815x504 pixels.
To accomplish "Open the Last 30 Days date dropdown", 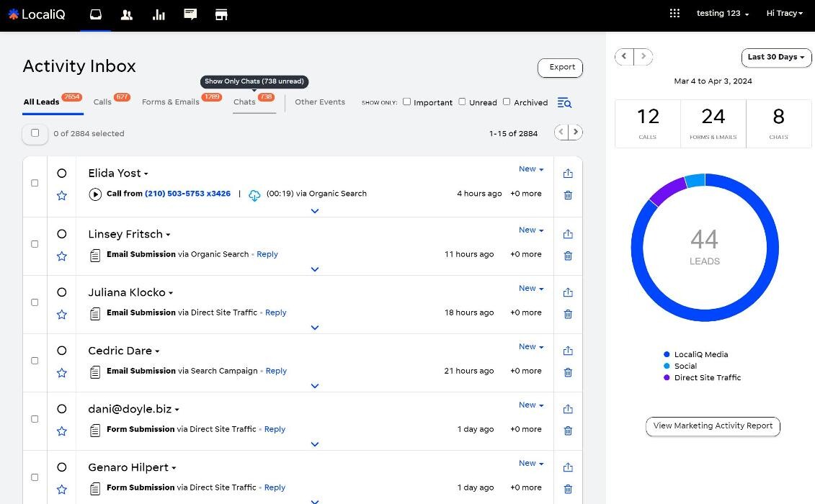I will (x=776, y=58).
